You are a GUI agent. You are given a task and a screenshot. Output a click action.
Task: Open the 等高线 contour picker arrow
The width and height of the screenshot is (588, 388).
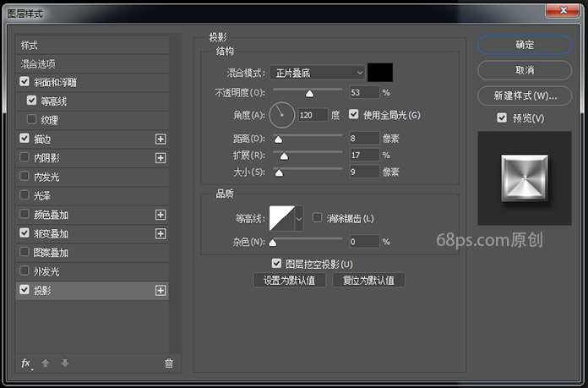tap(299, 218)
